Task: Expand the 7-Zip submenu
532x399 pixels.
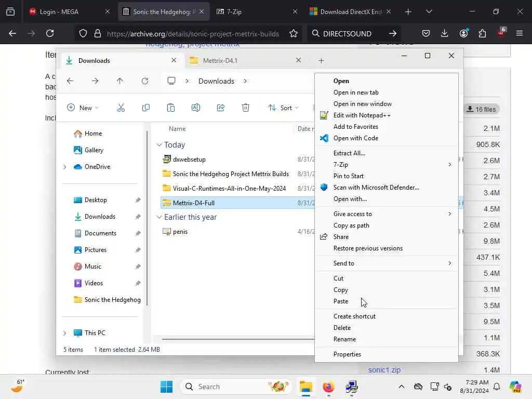Action: click(449, 165)
